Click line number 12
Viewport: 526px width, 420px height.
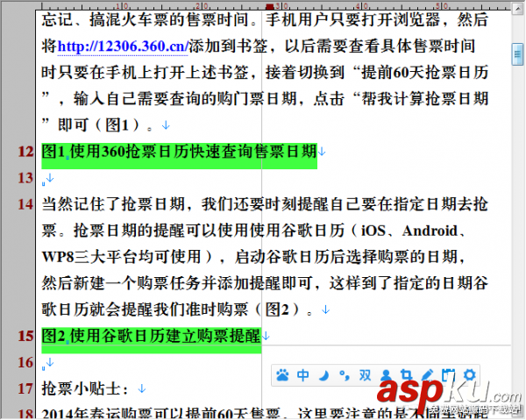(x=25, y=152)
